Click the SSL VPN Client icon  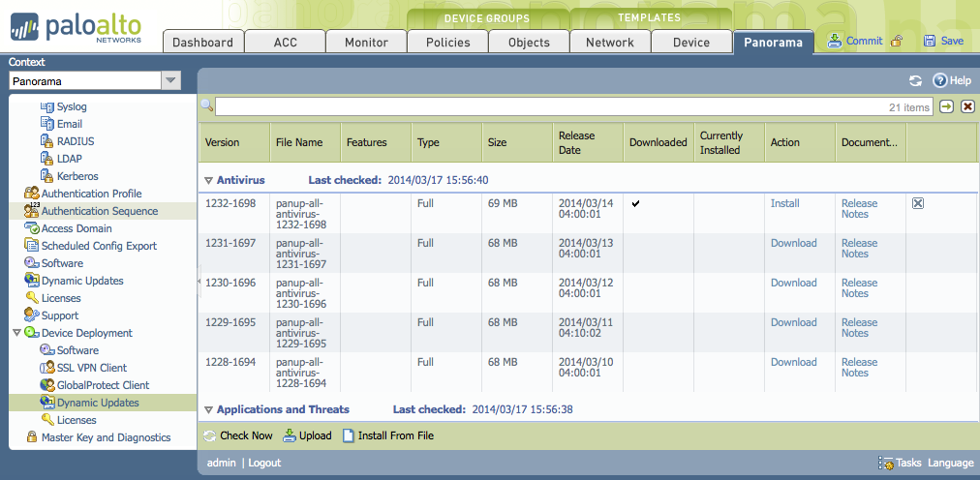[46, 368]
